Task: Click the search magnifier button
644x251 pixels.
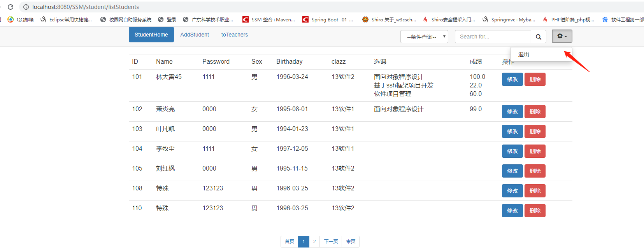Action: pos(539,37)
